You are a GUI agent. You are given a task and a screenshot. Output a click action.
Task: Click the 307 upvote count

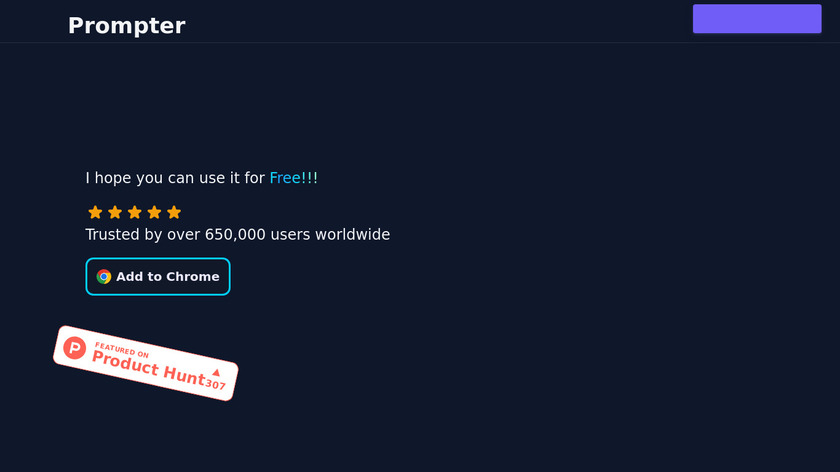(x=215, y=385)
